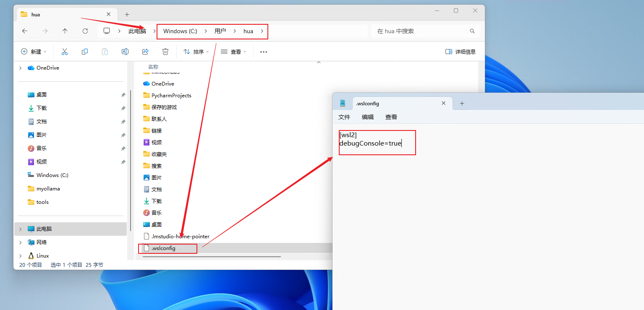Select the .lmstudio-home-pointer file
The height and width of the screenshot is (310, 644).
180,236
